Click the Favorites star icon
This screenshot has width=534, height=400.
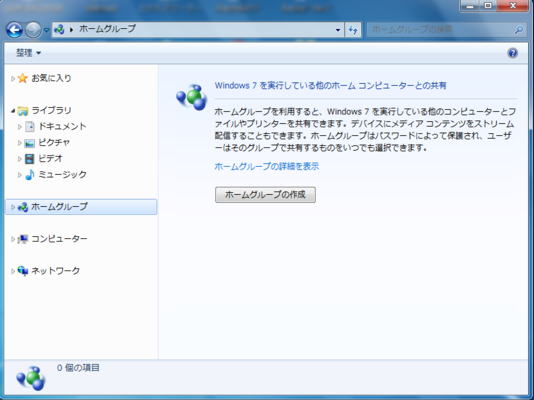point(22,78)
